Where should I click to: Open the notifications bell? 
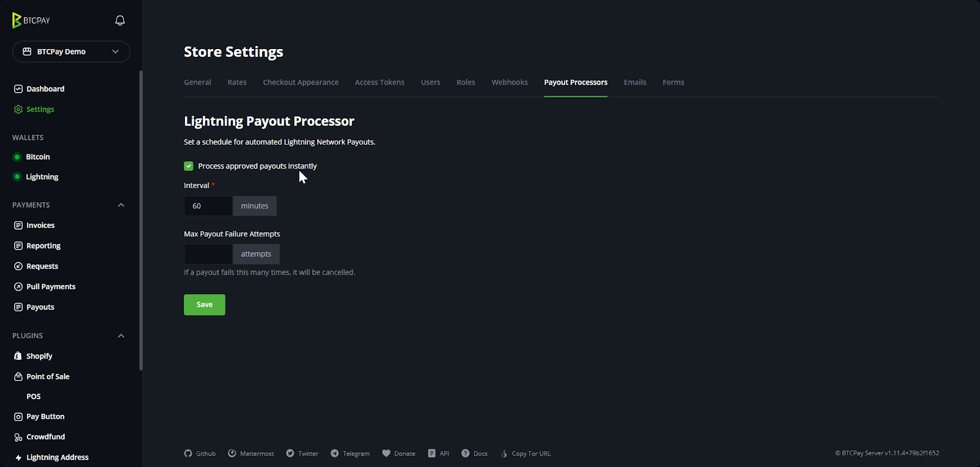pos(120,20)
